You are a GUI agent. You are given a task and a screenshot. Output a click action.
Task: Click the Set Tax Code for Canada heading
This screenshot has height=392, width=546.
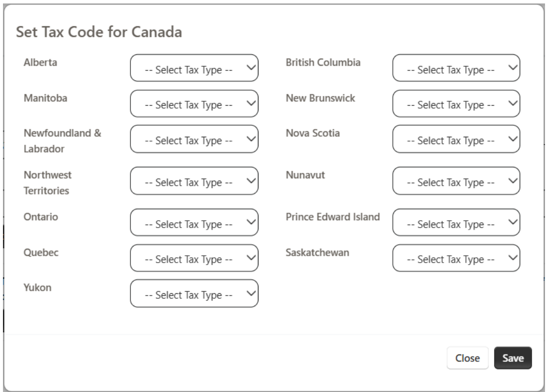coord(99,33)
